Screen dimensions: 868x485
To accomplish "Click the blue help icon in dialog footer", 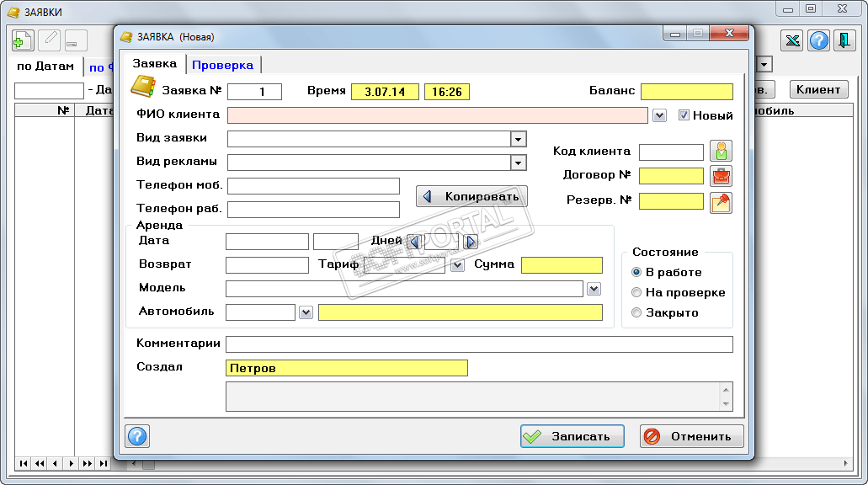I will [x=137, y=436].
